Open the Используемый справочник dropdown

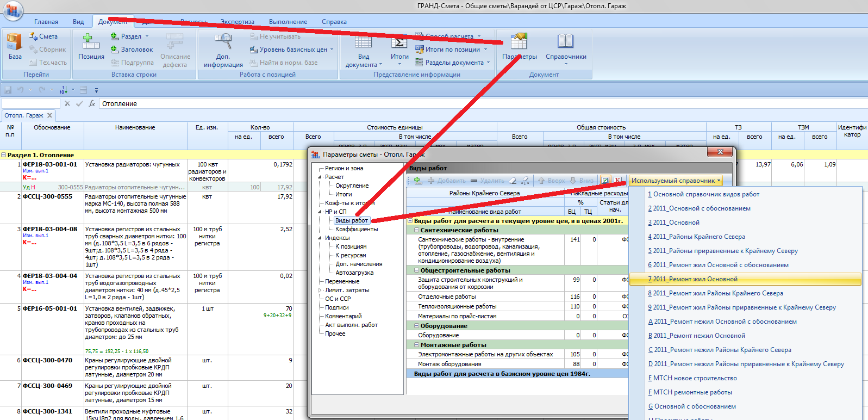[676, 181]
